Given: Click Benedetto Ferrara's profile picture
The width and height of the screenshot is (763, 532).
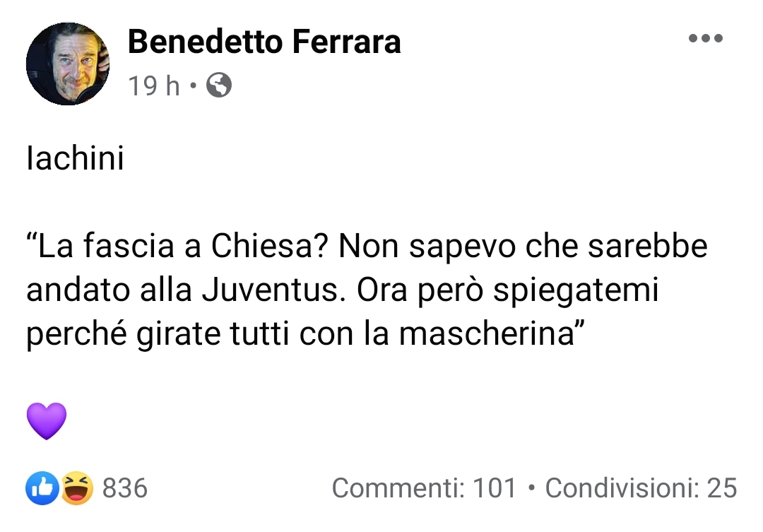Looking at the screenshot, I should pos(68,64).
